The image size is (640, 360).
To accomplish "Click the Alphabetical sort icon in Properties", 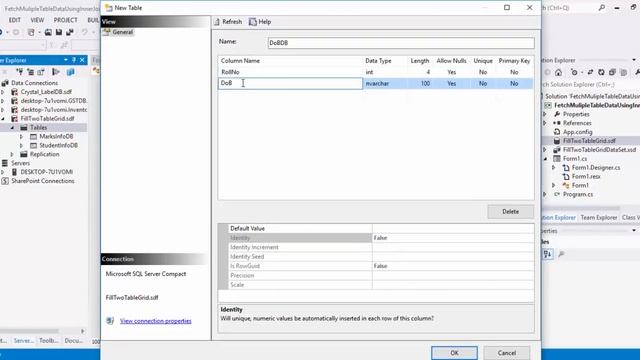I will click(547, 254).
